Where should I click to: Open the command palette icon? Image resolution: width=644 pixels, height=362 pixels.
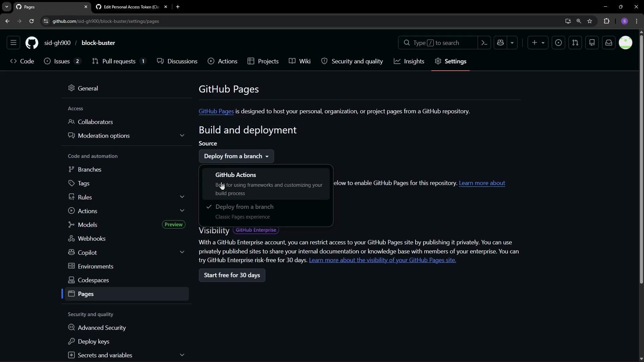click(484, 43)
